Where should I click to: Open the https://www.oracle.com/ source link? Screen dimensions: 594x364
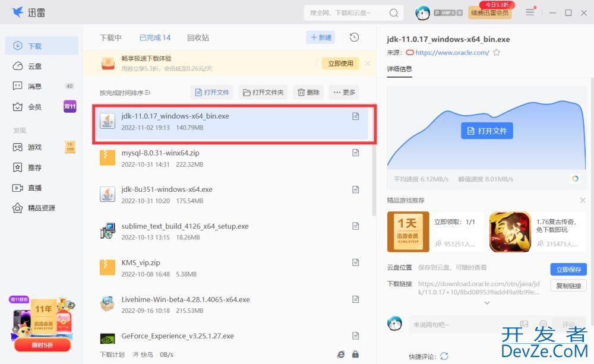point(452,53)
